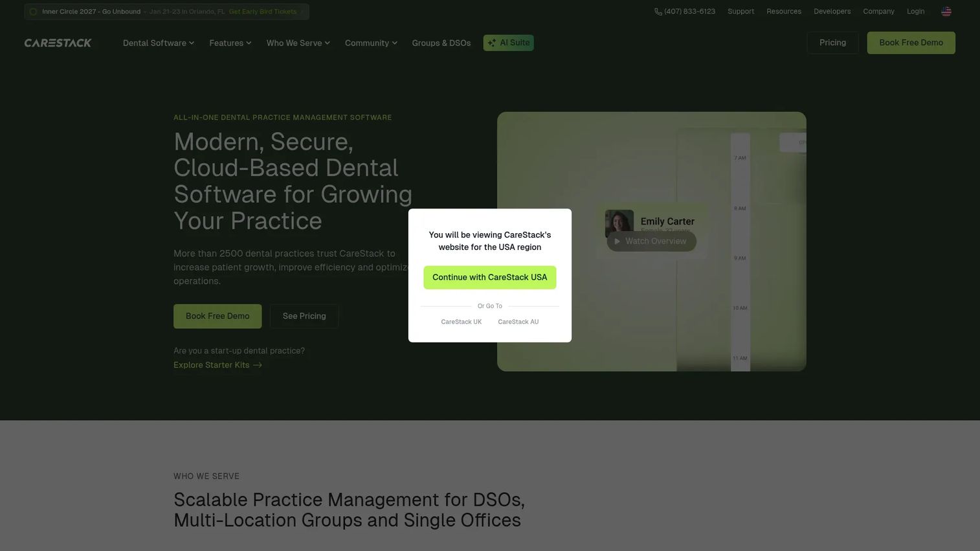Image resolution: width=980 pixels, height=551 pixels.
Task: Expand the Dental Software dropdown
Action: pos(159,43)
